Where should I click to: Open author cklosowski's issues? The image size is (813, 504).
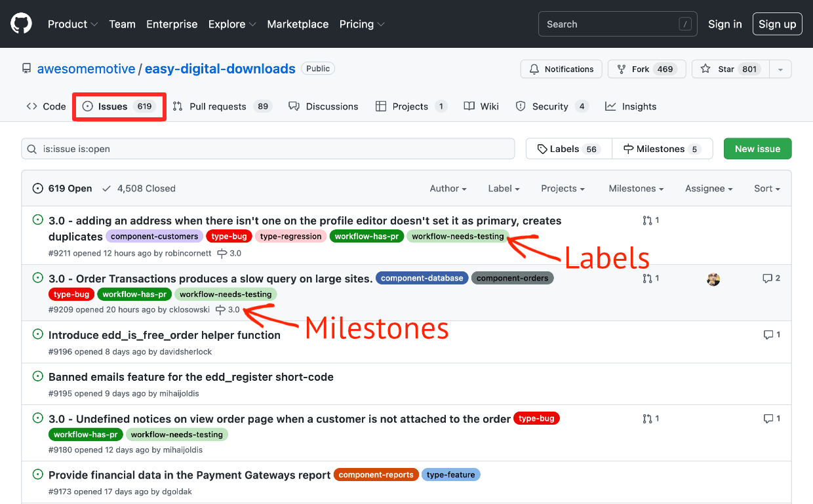[x=189, y=310]
